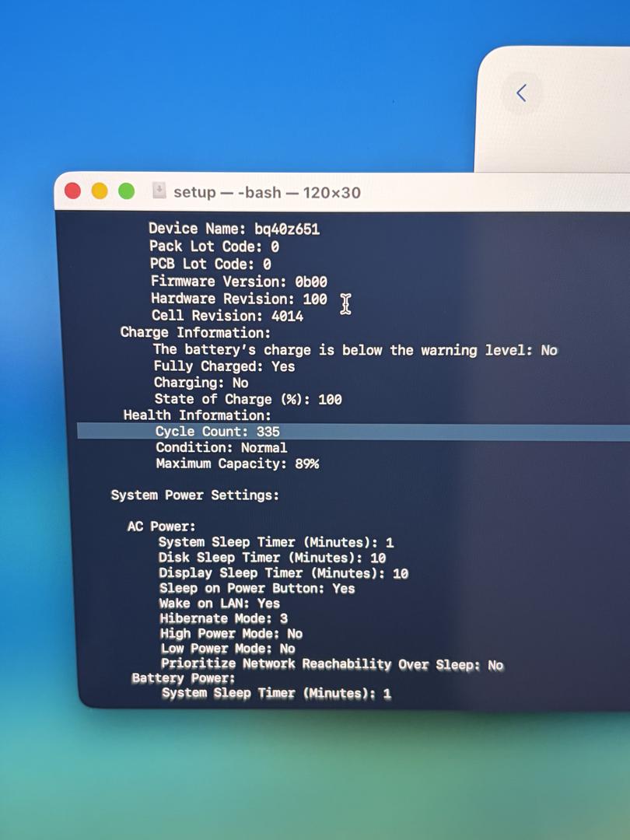
Task: Click the Condition: Normal line
Action: (221, 448)
